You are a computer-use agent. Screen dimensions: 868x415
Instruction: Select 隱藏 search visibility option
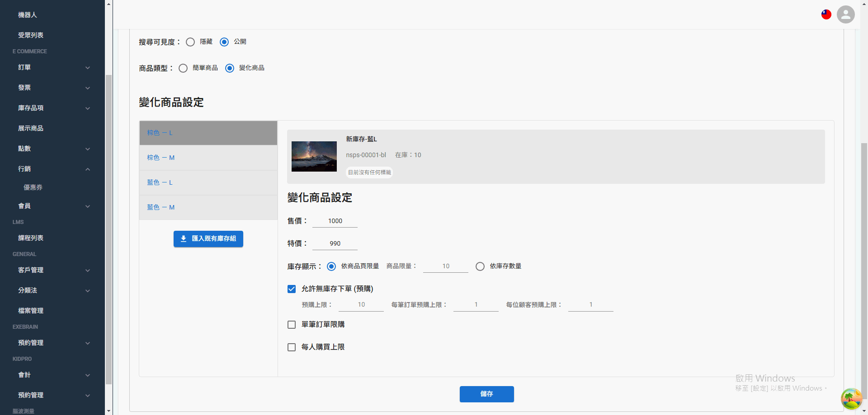pos(190,42)
